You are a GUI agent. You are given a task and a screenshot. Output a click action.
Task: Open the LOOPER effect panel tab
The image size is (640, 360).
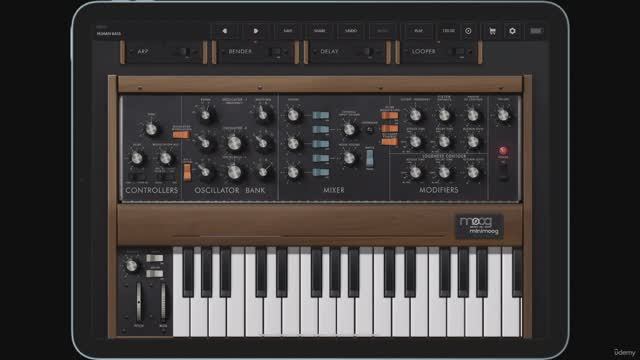(424, 52)
